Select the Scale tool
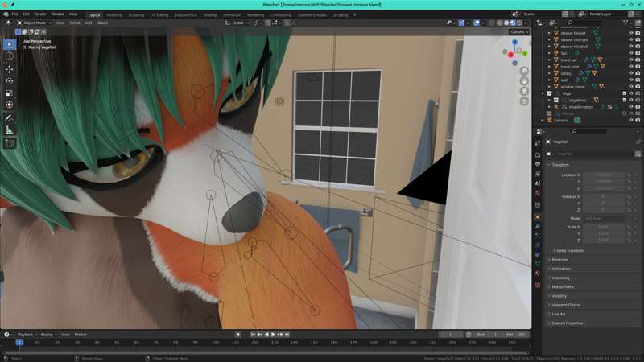This screenshot has height=362, width=644. tap(10, 93)
